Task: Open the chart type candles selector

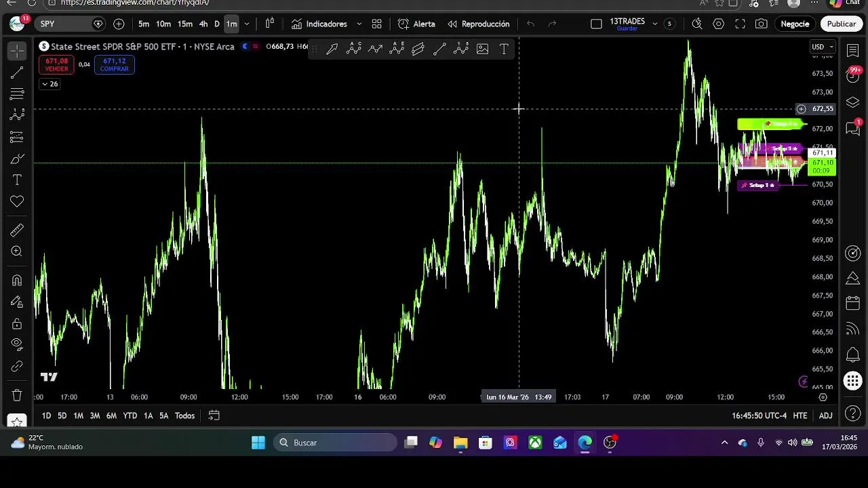Action: [x=270, y=24]
